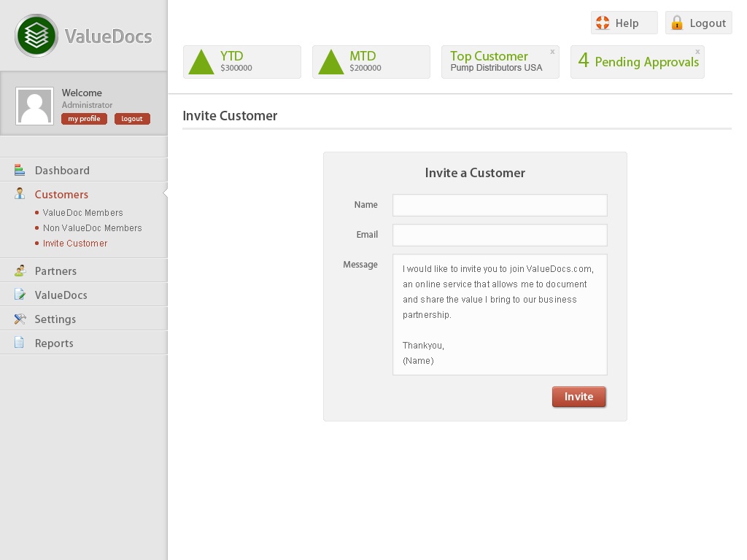Dismiss the Pending Approvals widget

pos(697,52)
